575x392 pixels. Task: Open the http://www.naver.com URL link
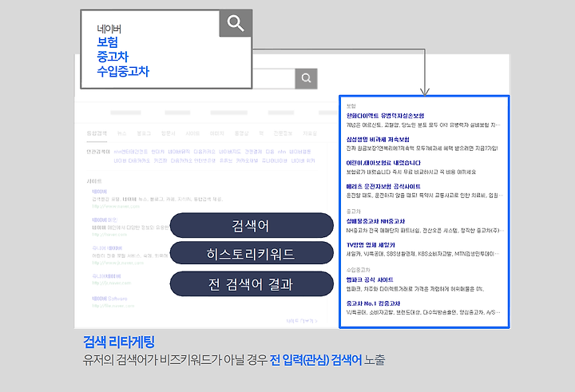[x=116, y=207]
